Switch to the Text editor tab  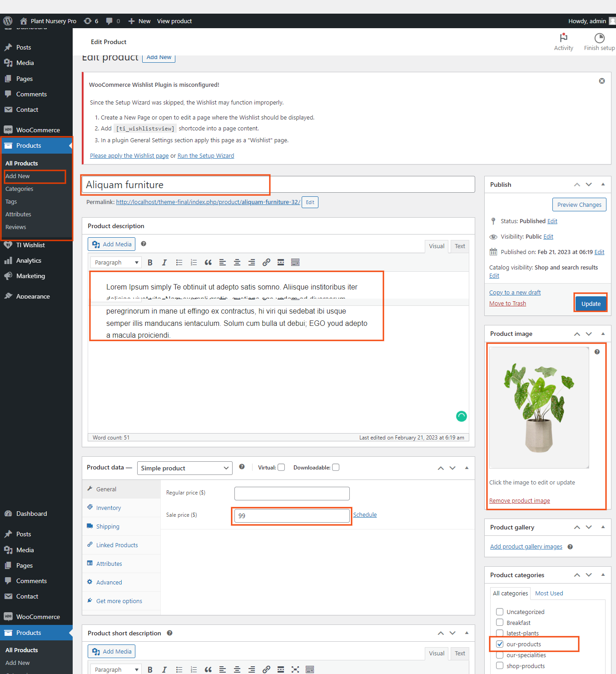[460, 246]
